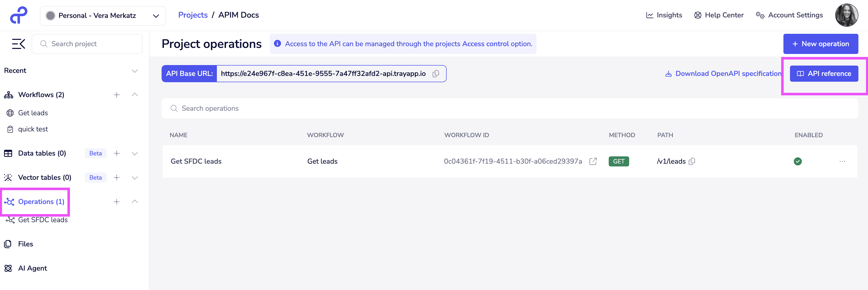The width and height of the screenshot is (868, 290).
Task: Open the Recent section dropdown
Action: 135,71
